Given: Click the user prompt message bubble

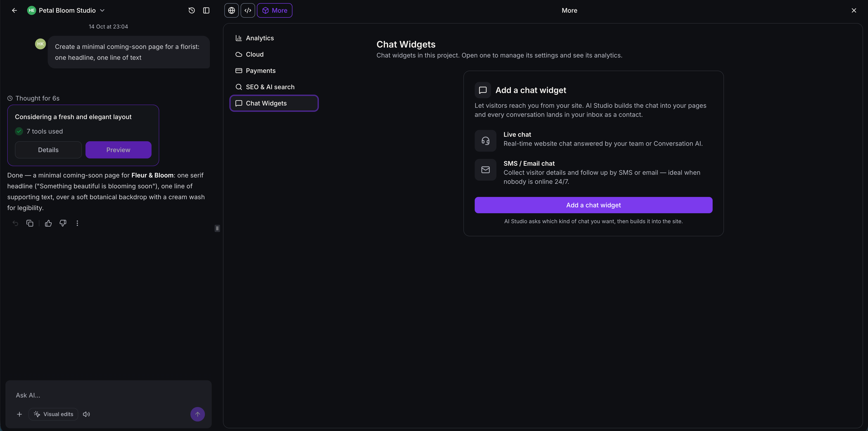Looking at the screenshot, I should [x=129, y=52].
